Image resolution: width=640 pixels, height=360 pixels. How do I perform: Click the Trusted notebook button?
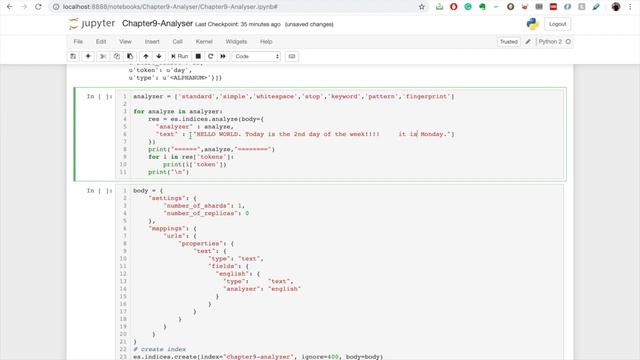tap(509, 42)
